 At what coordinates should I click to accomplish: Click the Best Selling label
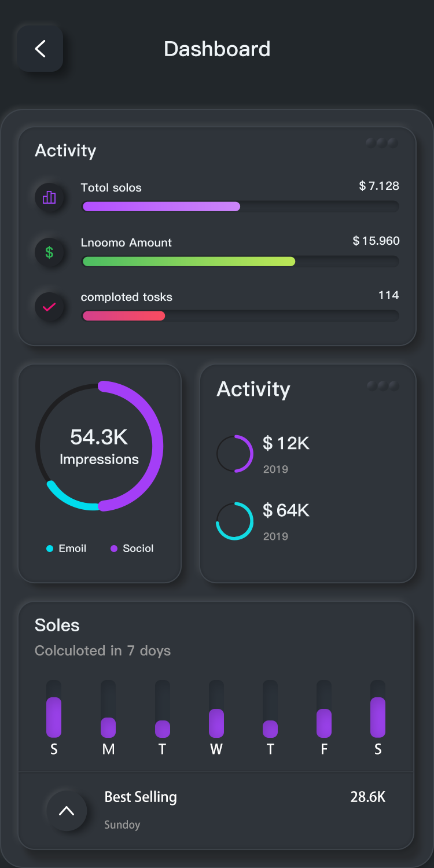[141, 797]
